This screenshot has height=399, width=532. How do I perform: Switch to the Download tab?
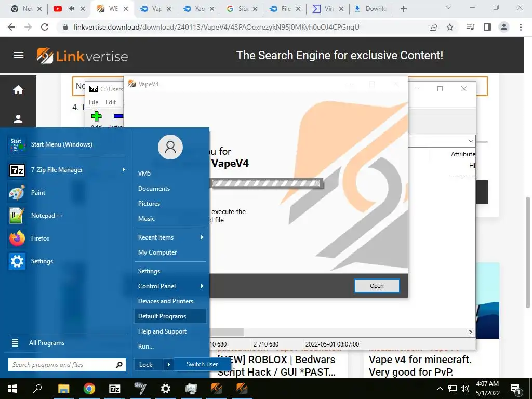coord(371,9)
